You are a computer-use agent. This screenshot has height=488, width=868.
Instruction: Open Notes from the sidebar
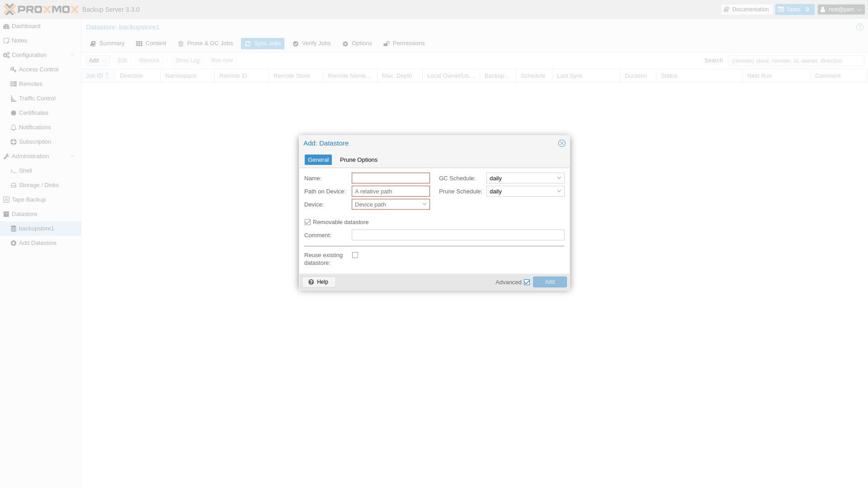pyautogui.click(x=19, y=41)
